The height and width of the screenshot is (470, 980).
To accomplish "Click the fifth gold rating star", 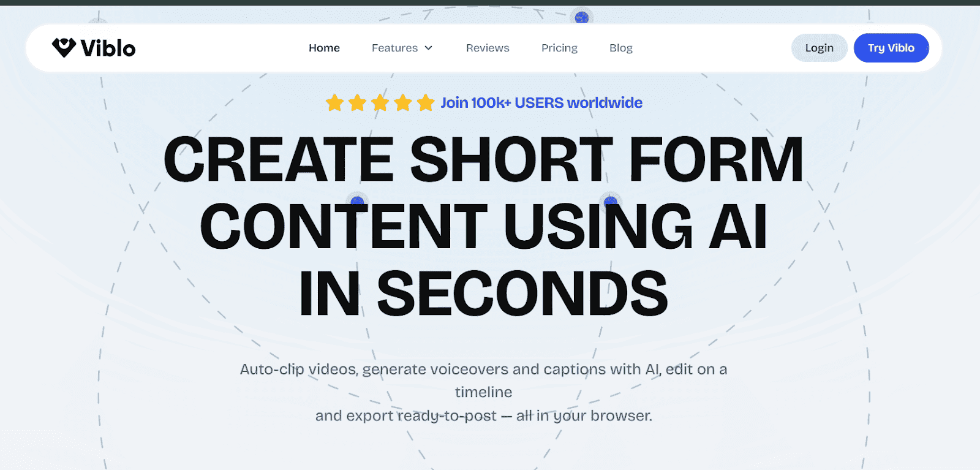I will [426, 102].
